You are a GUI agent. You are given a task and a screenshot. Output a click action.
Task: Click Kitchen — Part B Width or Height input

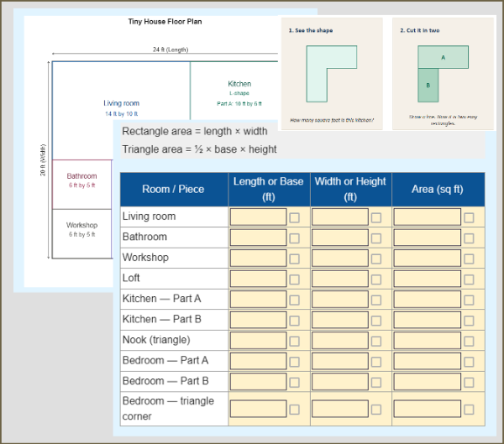[340, 319]
